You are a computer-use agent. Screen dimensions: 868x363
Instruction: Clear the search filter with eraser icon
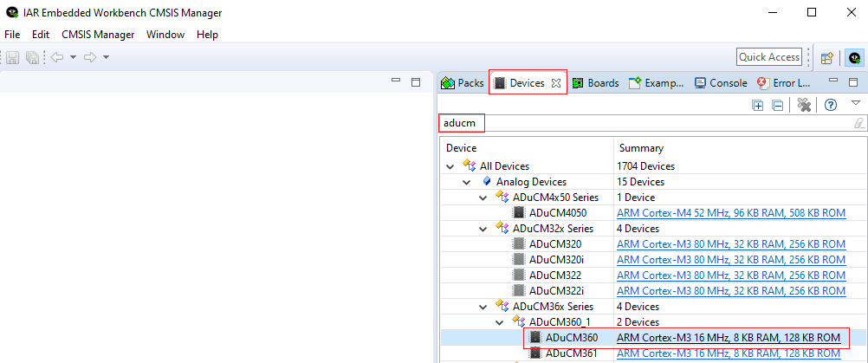tap(858, 123)
